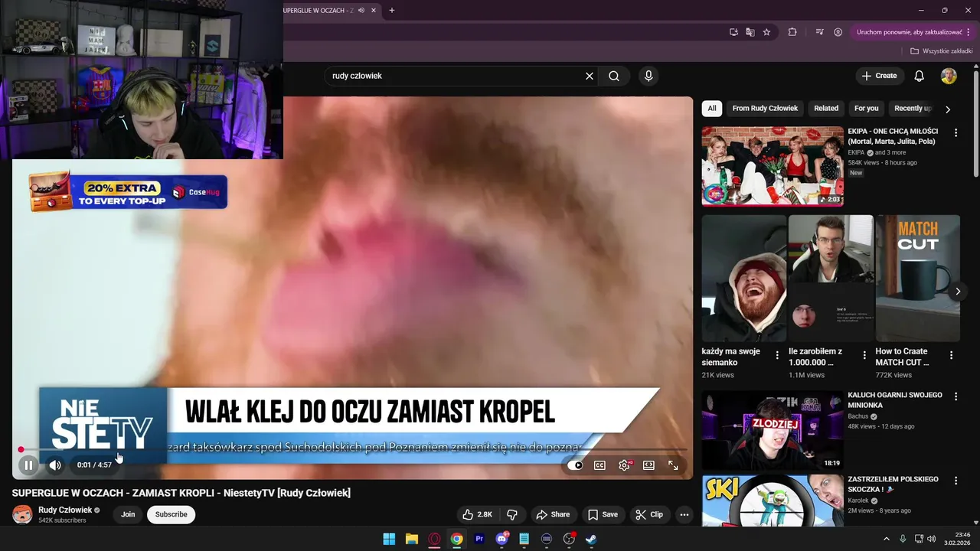Select the 'For you' chip
980x551 pixels.
click(867, 108)
